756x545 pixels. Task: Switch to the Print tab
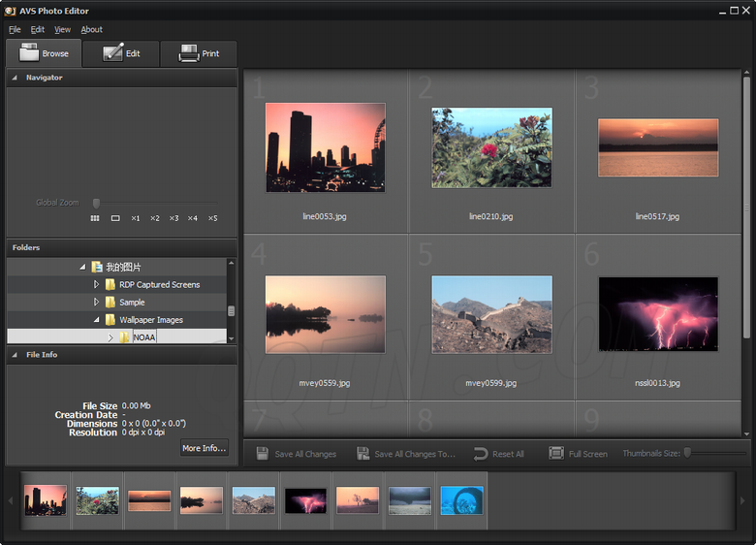[x=199, y=53]
